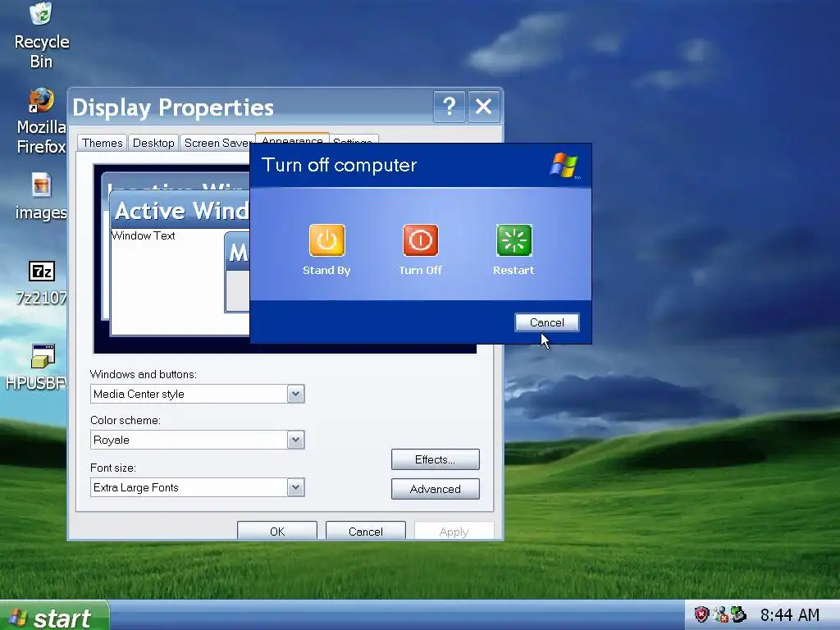Click the Display Properties help question mark
The image size is (840, 630).
(449, 107)
